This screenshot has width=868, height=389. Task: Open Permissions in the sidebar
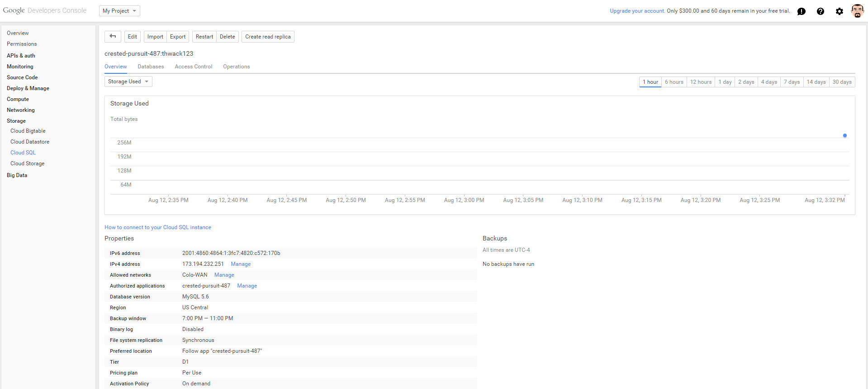[x=22, y=44]
